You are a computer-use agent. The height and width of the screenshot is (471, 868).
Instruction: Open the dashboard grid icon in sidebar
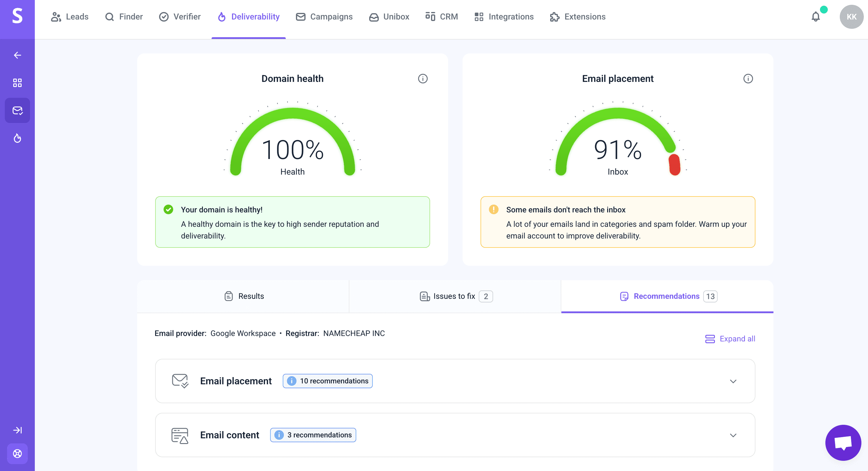pos(17,83)
